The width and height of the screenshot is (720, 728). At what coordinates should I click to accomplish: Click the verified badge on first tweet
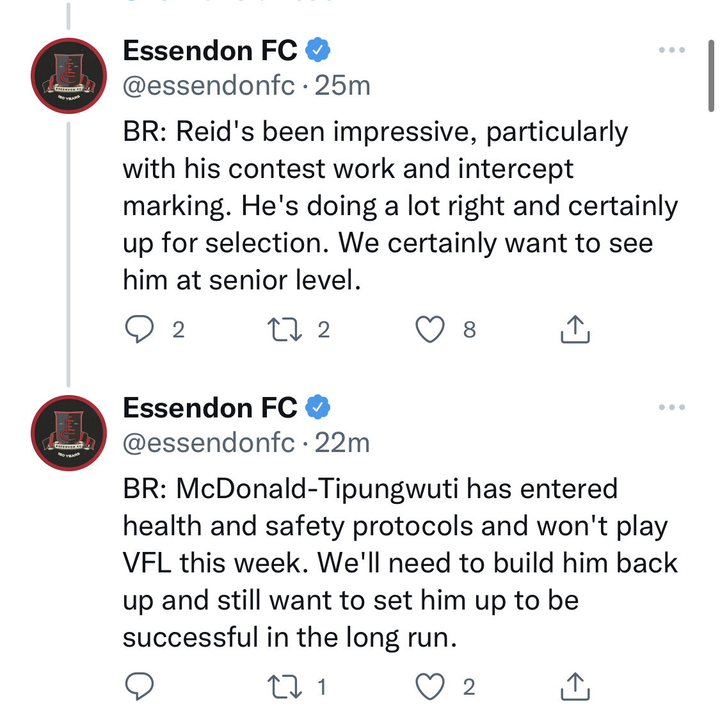[317, 50]
